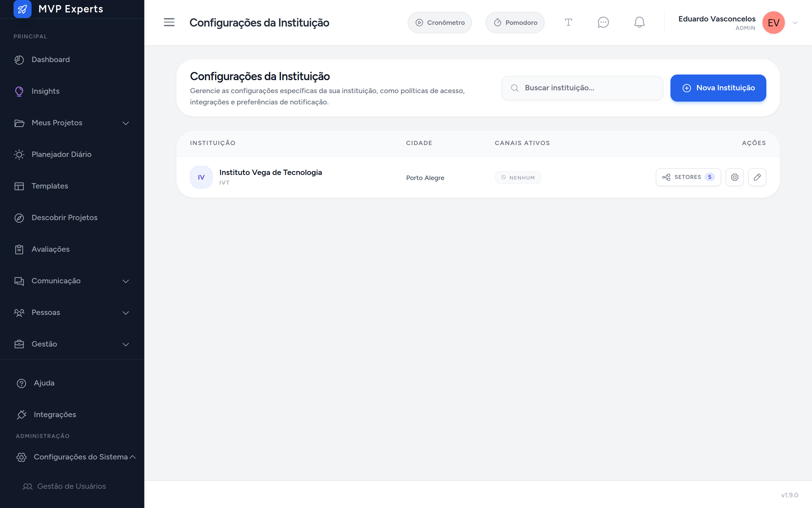Click the Planejador Diário sun icon
This screenshot has width=812, height=508.
tap(19, 155)
